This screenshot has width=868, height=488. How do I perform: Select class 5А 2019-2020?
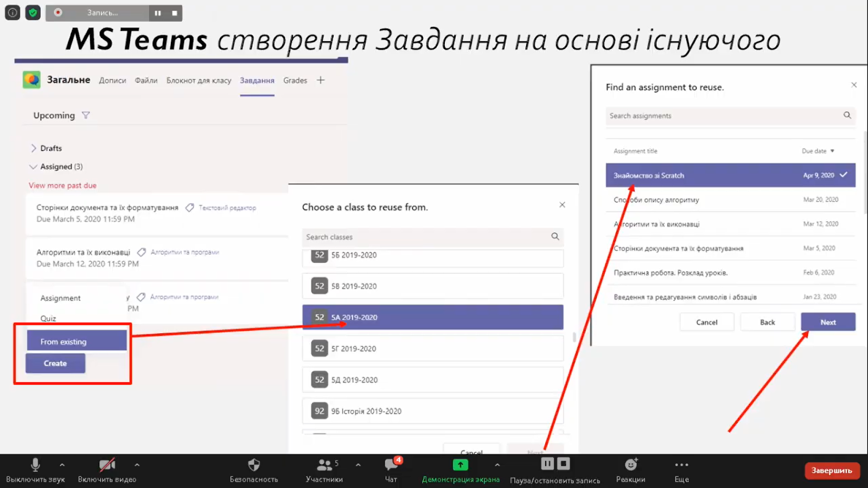[x=432, y=317]
